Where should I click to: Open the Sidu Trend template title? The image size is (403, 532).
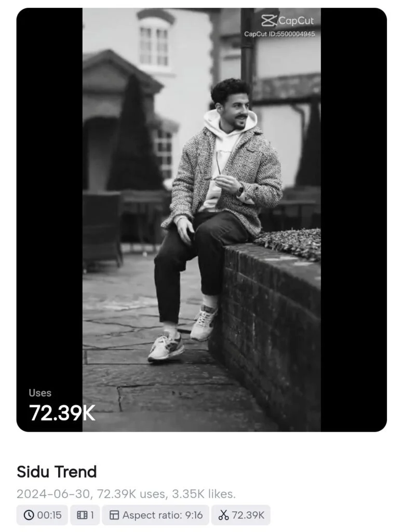(x=57, y=472)
